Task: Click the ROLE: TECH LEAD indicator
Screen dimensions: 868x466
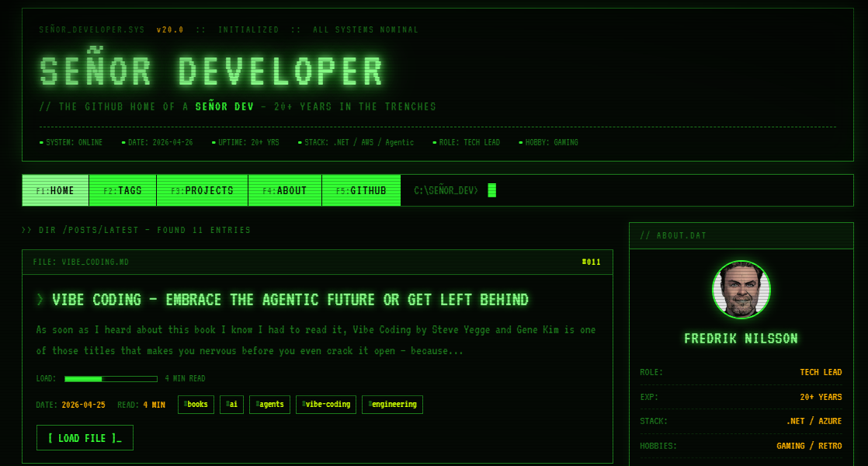Action: pyautogui.click(x=467, y=142)
